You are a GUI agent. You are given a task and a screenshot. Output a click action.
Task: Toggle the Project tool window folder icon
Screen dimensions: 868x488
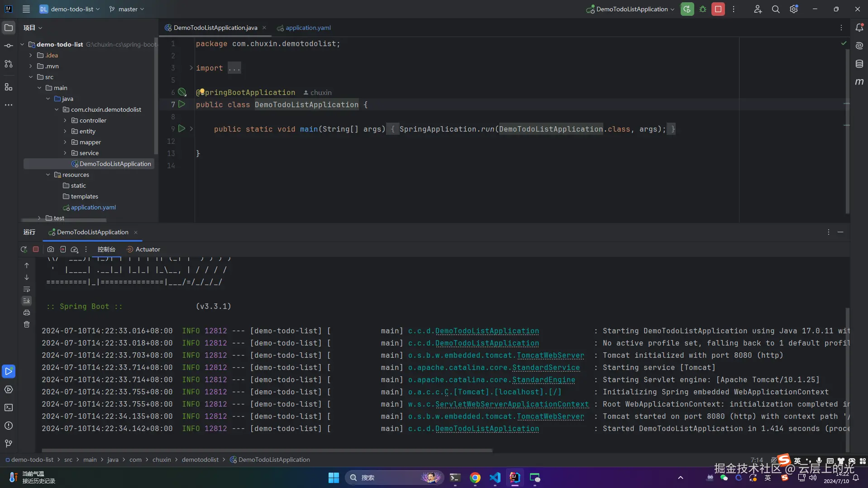[x=9, y=28]
